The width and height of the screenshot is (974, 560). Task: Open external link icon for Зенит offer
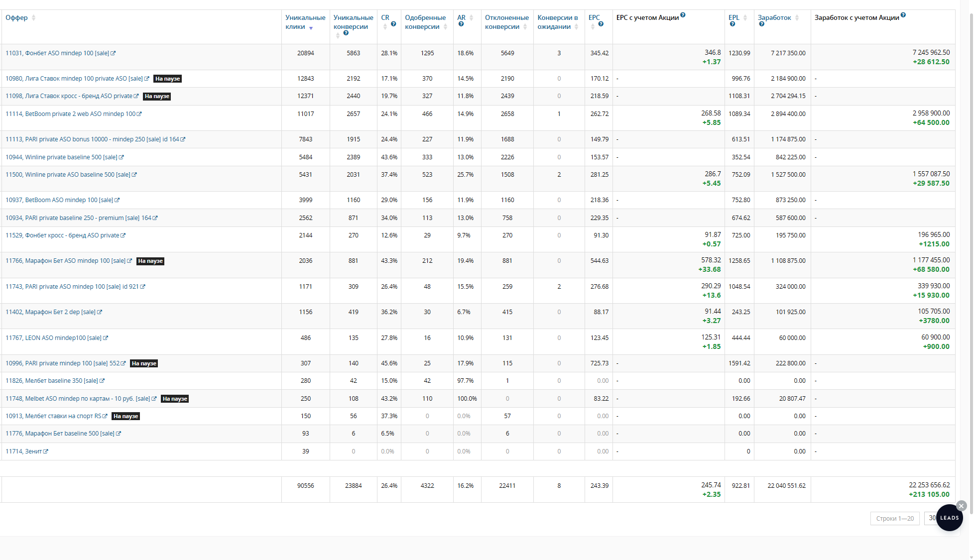[46, 451]
